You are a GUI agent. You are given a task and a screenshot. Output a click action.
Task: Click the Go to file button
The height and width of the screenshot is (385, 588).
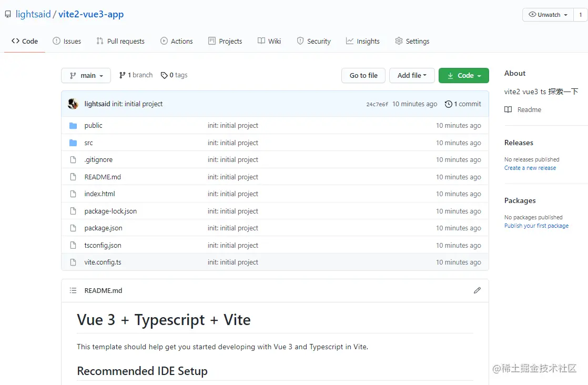point(363,75)
